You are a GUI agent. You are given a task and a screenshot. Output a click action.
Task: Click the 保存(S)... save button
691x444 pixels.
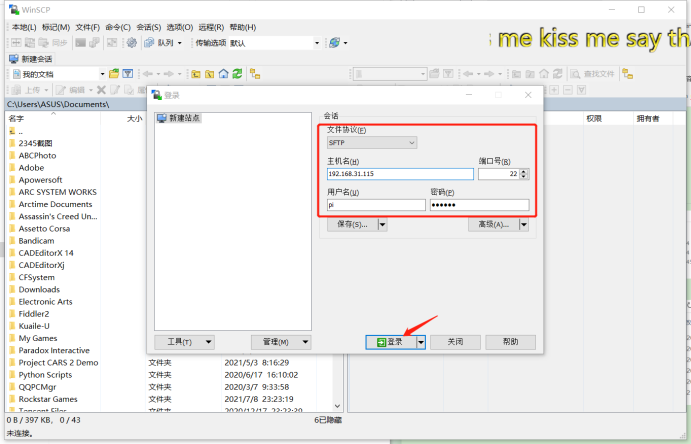(x=353, y=225)
